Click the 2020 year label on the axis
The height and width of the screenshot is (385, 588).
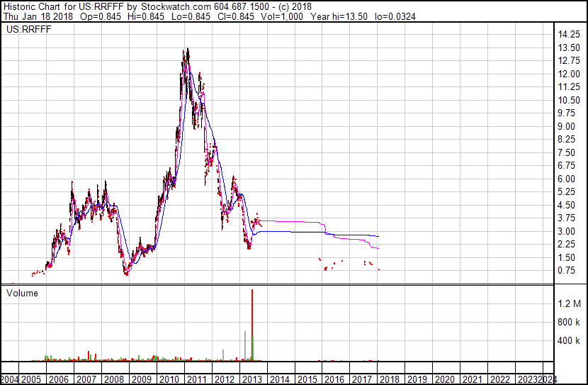pos(445,379)
